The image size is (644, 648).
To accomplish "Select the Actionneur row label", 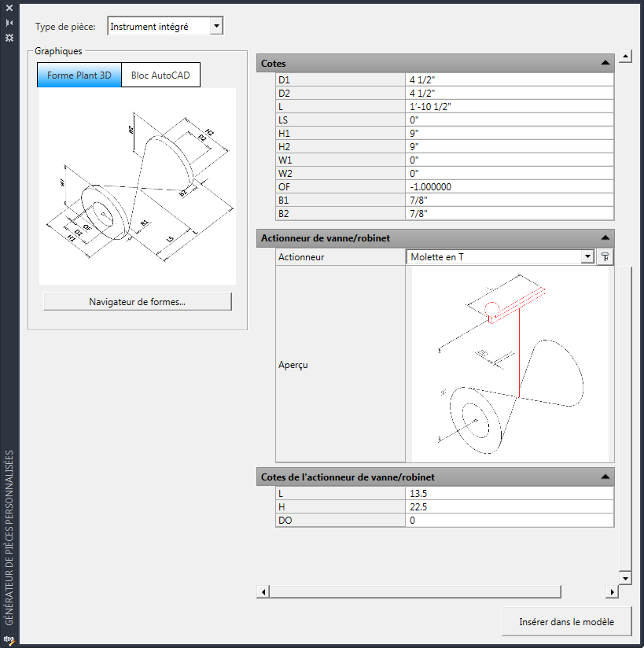I will [340, 256].
